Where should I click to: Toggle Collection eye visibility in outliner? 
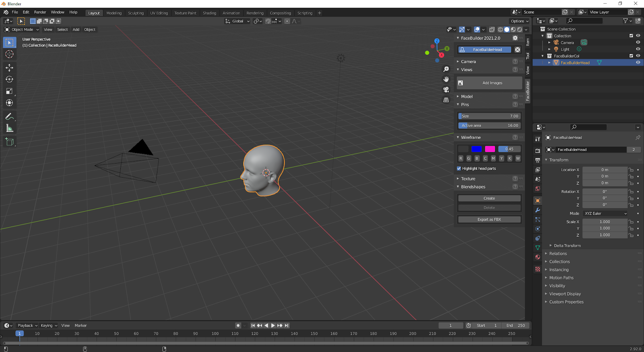point(638,36)
